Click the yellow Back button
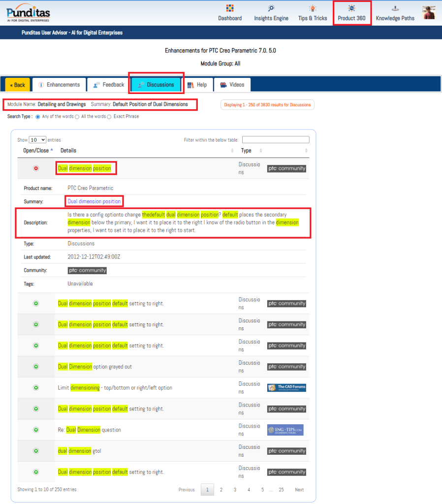The image size is (442, 504). pyautogui.click(x=18, y=85)
